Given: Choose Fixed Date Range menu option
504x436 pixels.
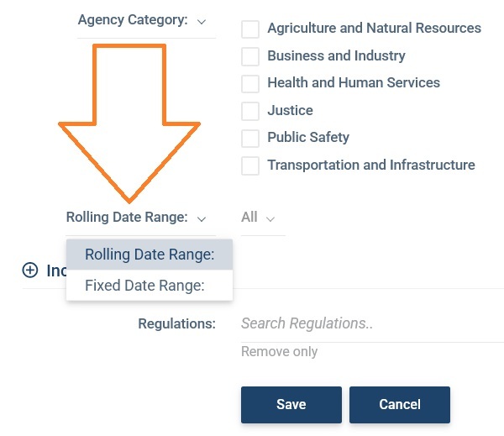Looking at the screenshot, I should pos(144,286).
